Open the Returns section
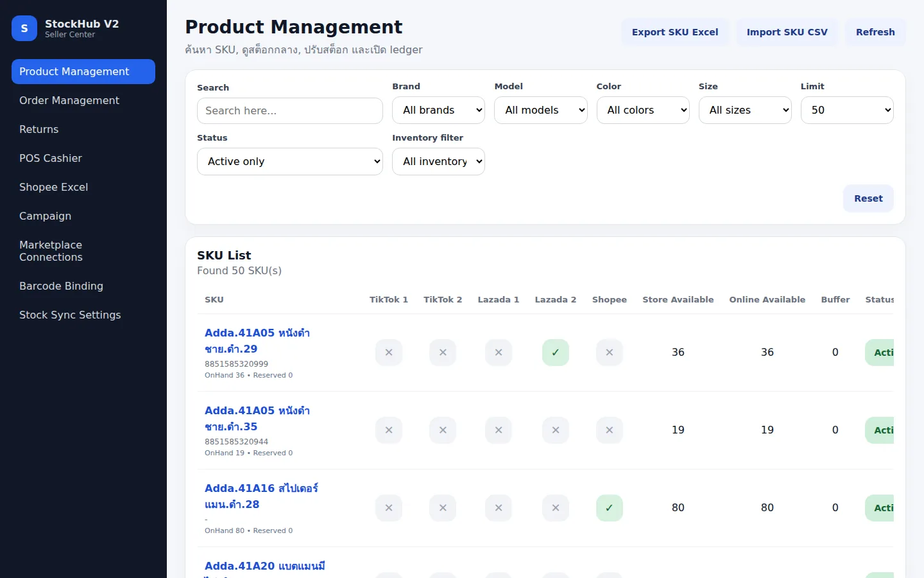 [x=83, y=129]
